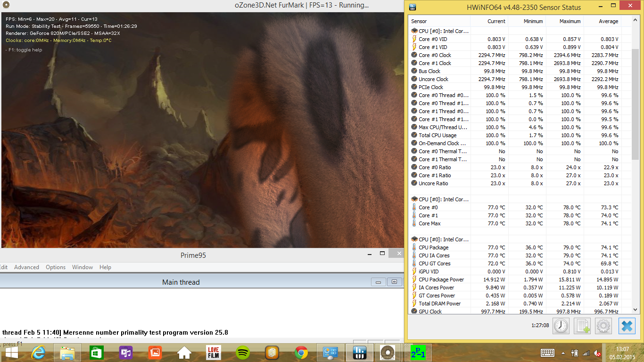Click the thermometer icon beside CPU Package
This screenshot has width=644, height=362.
(x=414, y=247)
